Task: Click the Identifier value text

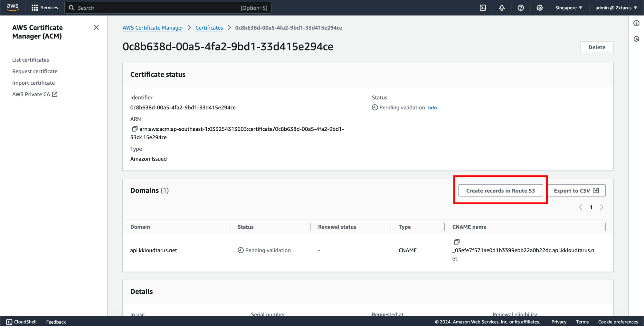Action: pos(183,107)
